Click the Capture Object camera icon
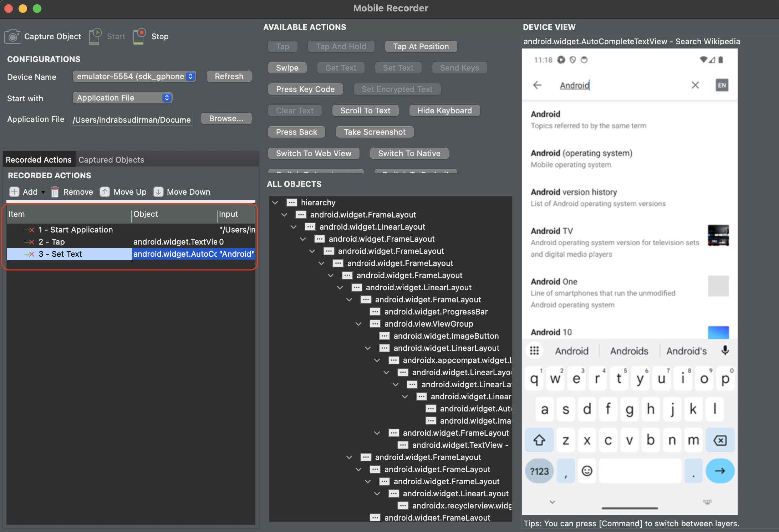This screenshot has height=532, width=779. point(13,36)
